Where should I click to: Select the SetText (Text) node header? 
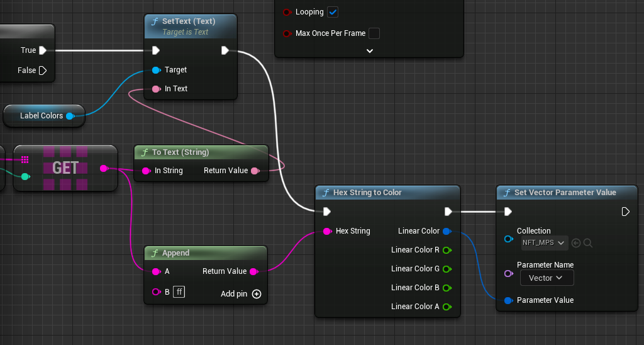pos(191,26)
